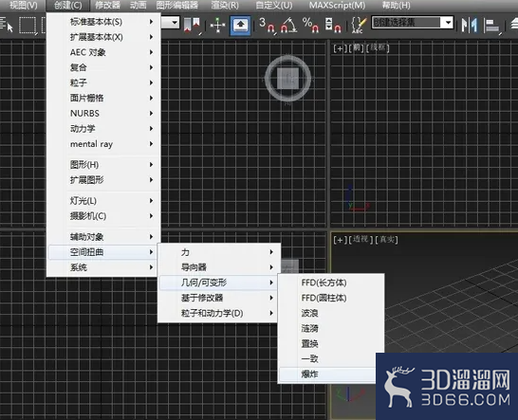Expand the 力 submenu
Screen dimensions: 518x420
[x=219, y=252]
